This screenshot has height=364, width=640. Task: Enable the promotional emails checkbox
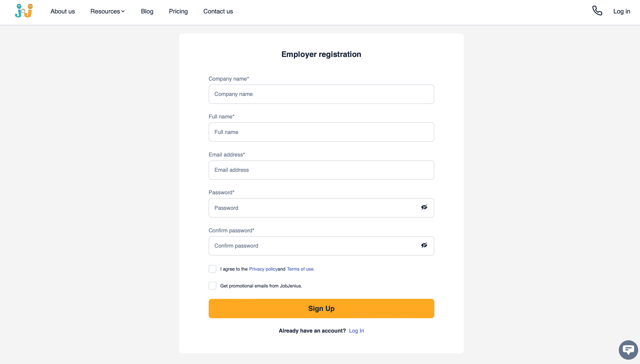[212, 285]
